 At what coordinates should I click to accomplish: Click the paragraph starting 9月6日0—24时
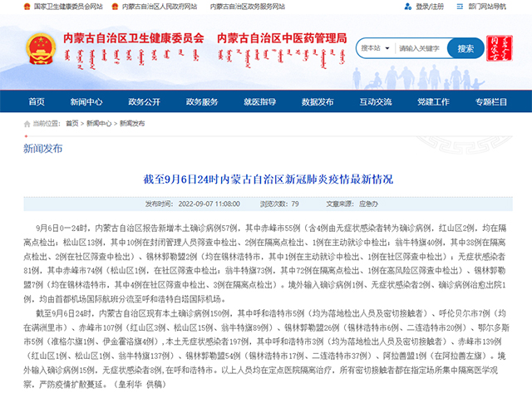(x=265, y=263)
